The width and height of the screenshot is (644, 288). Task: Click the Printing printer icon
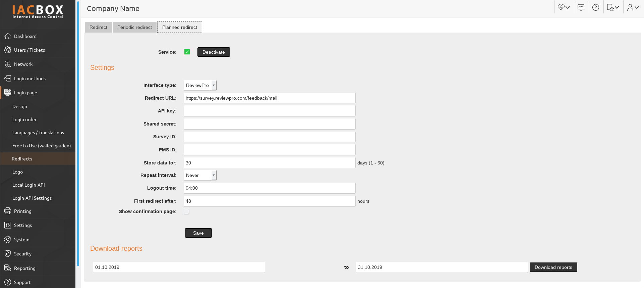point(8,211)
